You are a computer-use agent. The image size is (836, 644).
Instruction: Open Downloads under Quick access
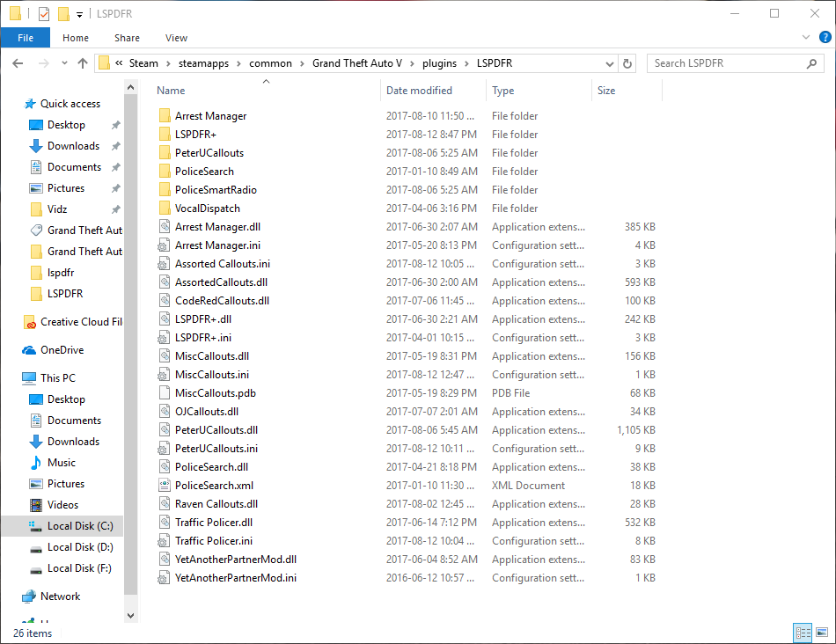(x=64, y=145)
